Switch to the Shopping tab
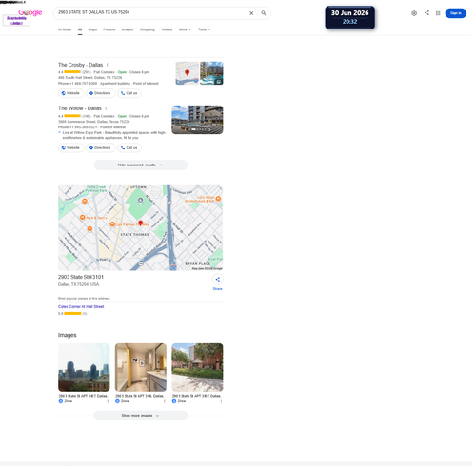476x466 pixels. [148, 29]
